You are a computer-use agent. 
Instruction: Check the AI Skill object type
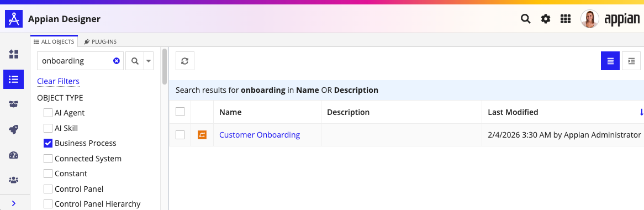click(x=48, y=128)
